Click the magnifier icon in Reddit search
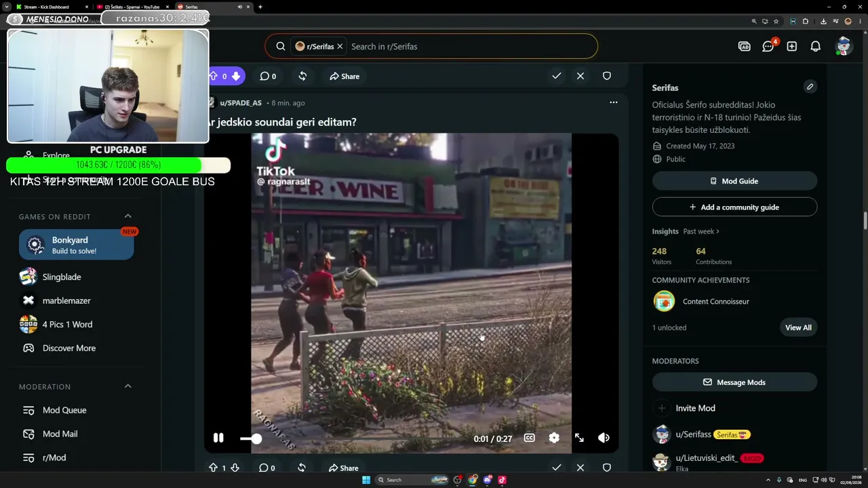This screenshot has width=868, height=488. click(281, 46)
